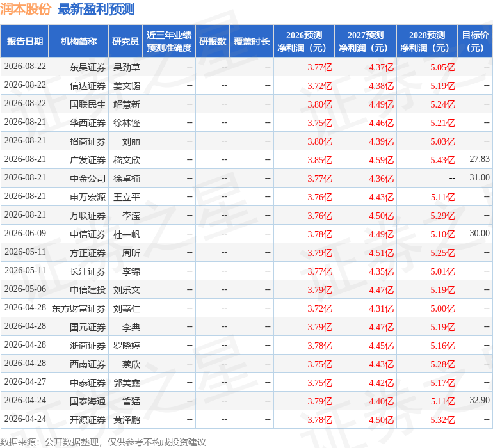This screenshot has width=493, height=448.
Task: Click the 研报数 column header
Action: point(213,41)
